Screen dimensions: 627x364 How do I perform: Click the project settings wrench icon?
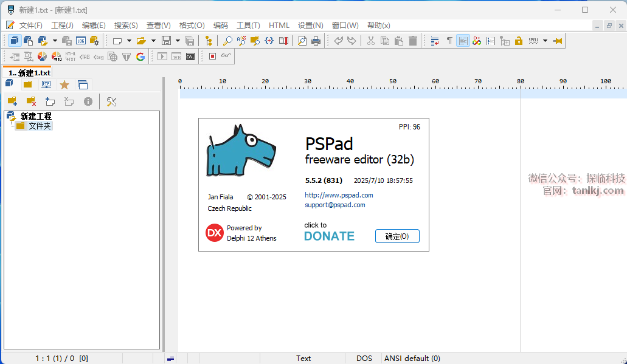pyautogui.click(x=111, y=101)
